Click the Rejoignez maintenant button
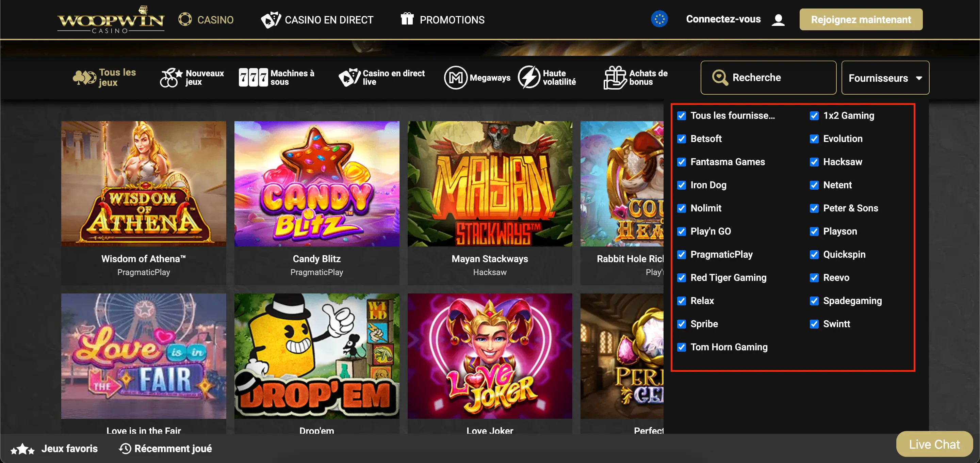The image size is (980, 463). pos(861,19)
